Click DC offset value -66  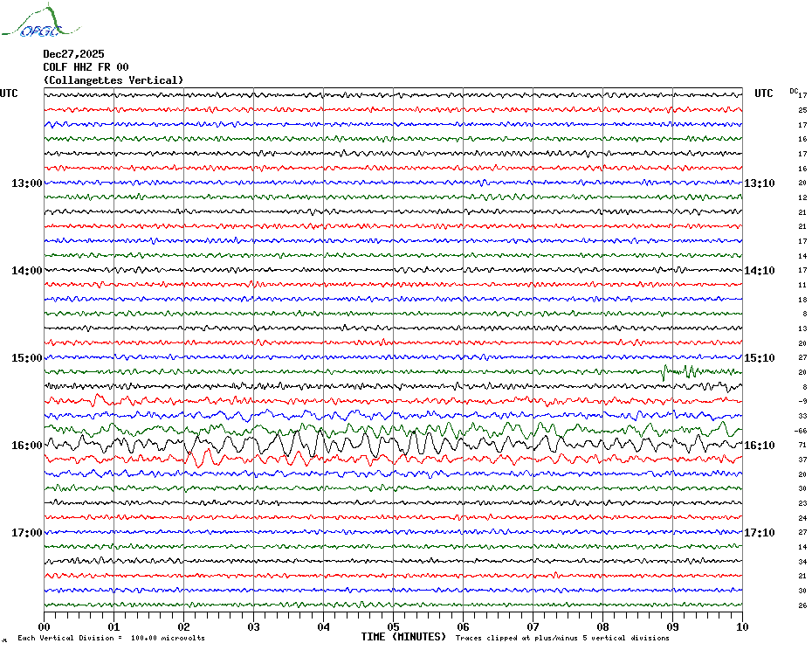point(800,431)
